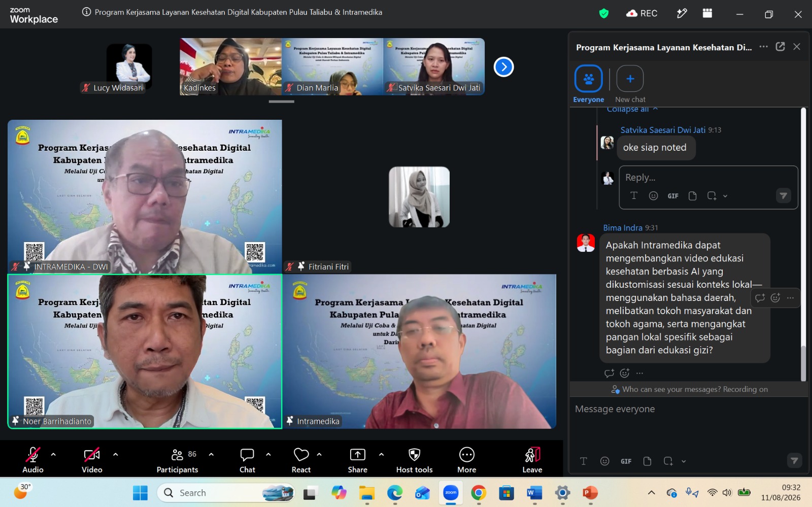
Task: Open Host tools in the meeting toolbar
Action: click(414, 460)
